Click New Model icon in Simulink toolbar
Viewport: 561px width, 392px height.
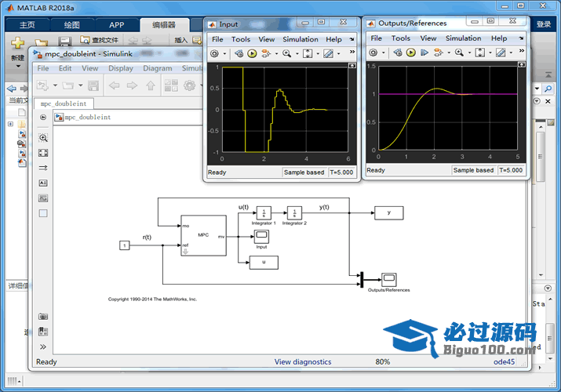coord(42,85)
